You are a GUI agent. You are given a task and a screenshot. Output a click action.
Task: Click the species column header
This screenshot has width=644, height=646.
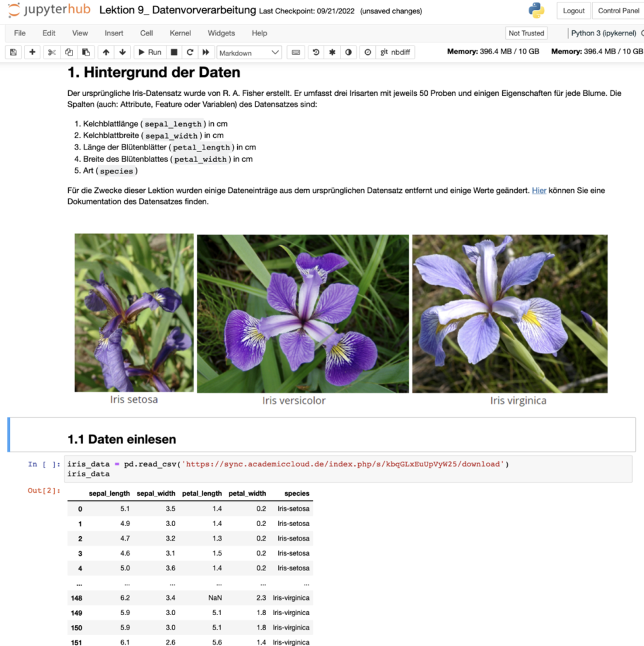[x=296, y=493]
